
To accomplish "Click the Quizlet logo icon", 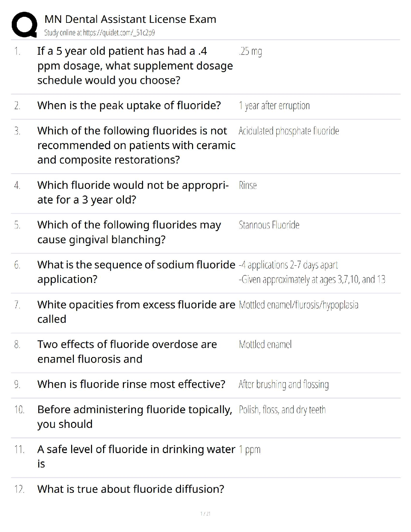I will pyautogui.click(x=24, y=25).
